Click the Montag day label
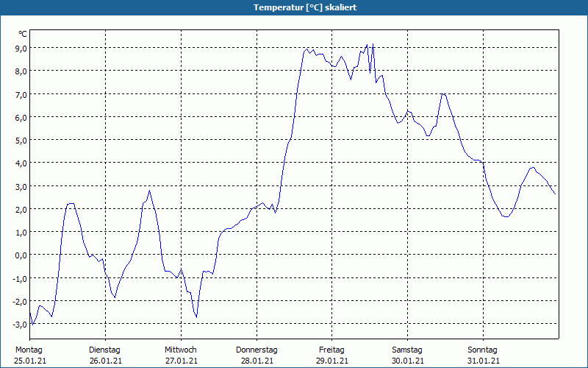Screen dimensions: 588x368 [x=29, y=350]
